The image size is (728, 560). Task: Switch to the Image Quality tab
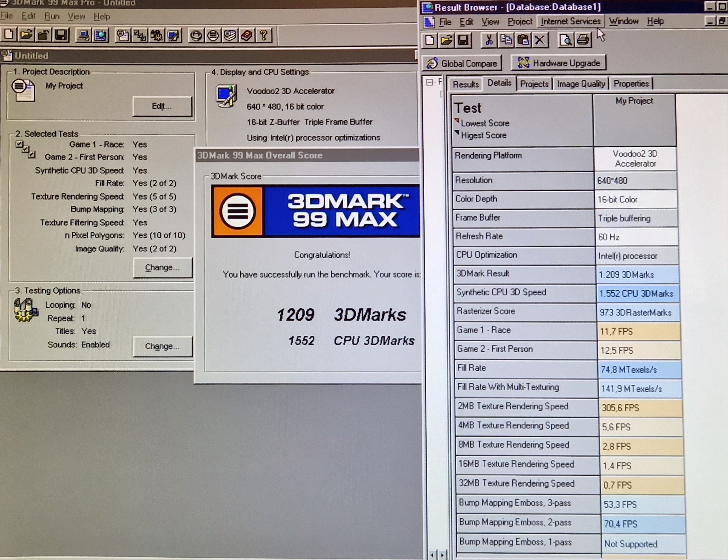580,84
